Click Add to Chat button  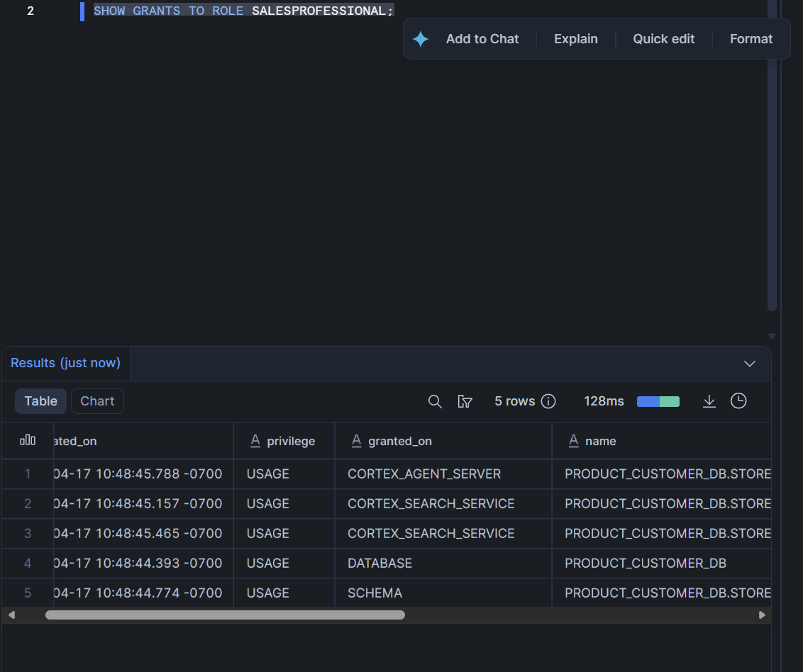pyautogui.click(x=482, y=39)
